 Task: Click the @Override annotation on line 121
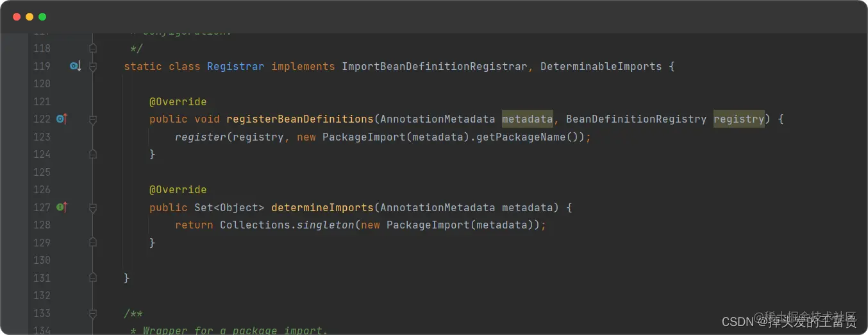click(x=178, y=101)
